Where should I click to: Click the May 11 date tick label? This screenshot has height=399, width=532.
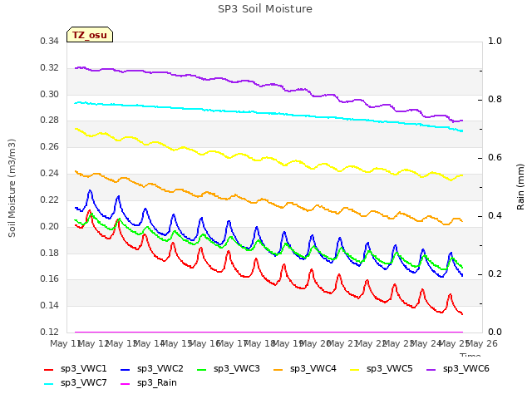click(x=65, y=344)
